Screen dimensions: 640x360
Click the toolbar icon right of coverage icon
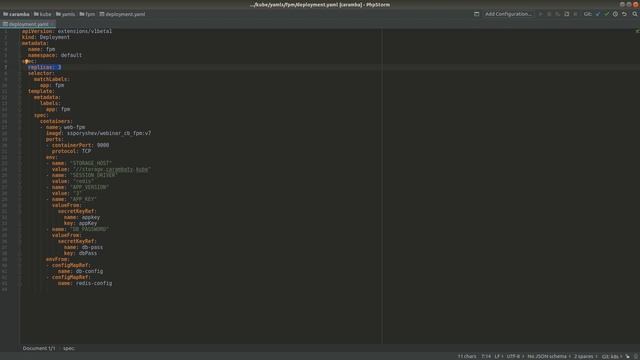567,14
